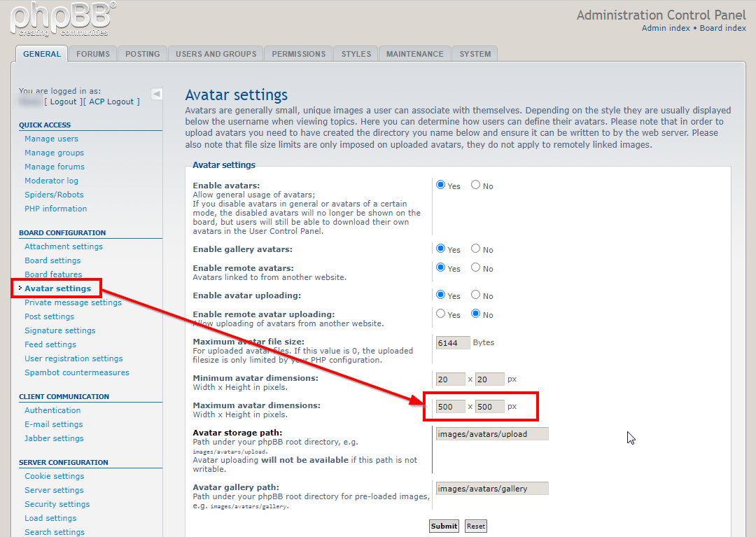Open the General tab

42,53
